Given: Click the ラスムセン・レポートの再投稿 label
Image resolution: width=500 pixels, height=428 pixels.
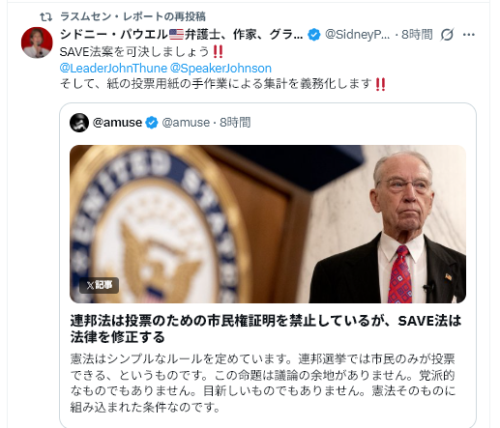Looking at the screenshot, I should click(x=133, y=17).
